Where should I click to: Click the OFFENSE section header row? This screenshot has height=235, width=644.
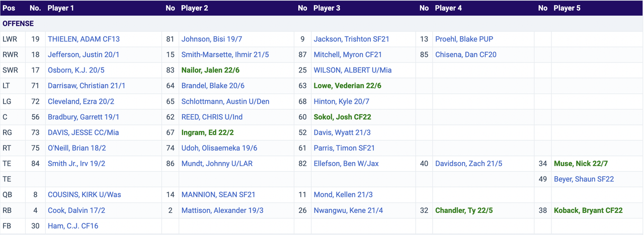click(18, 24)
